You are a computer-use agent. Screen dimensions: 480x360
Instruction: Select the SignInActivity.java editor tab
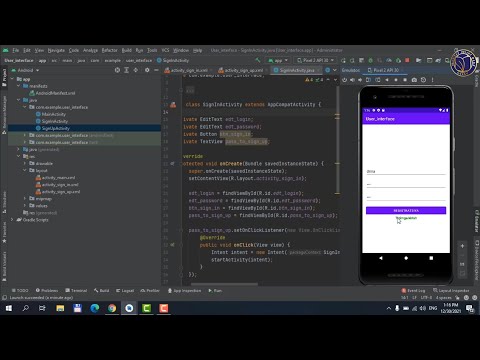(x=297, y=70)
